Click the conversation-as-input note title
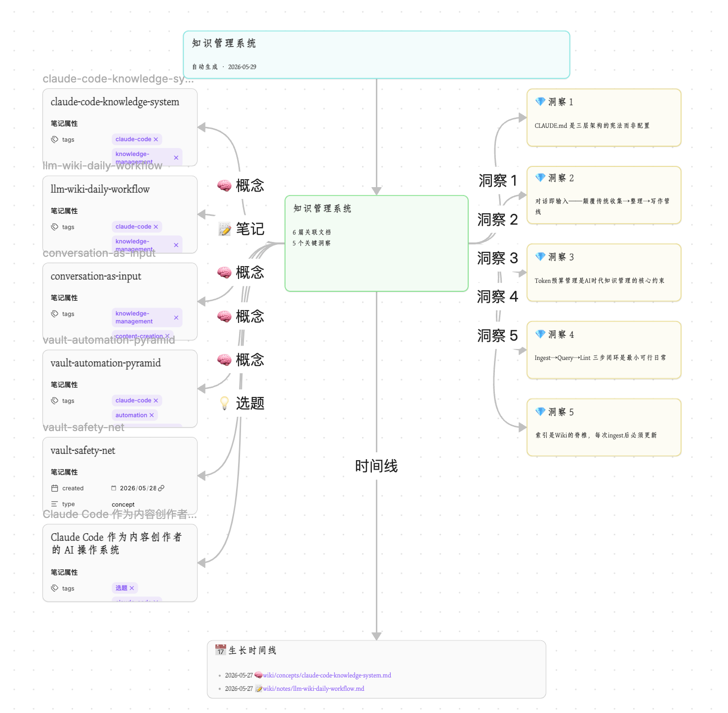The width and height of the screenshot is (728, 713). (x=96, y=277)
